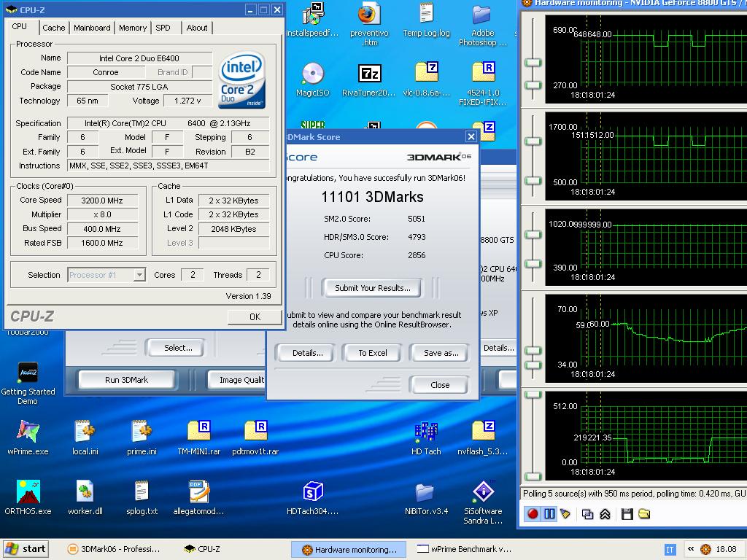The image size is (747, 560).
Task: Click the double up-arrow always-on-top icon
Action: point(605,514)
